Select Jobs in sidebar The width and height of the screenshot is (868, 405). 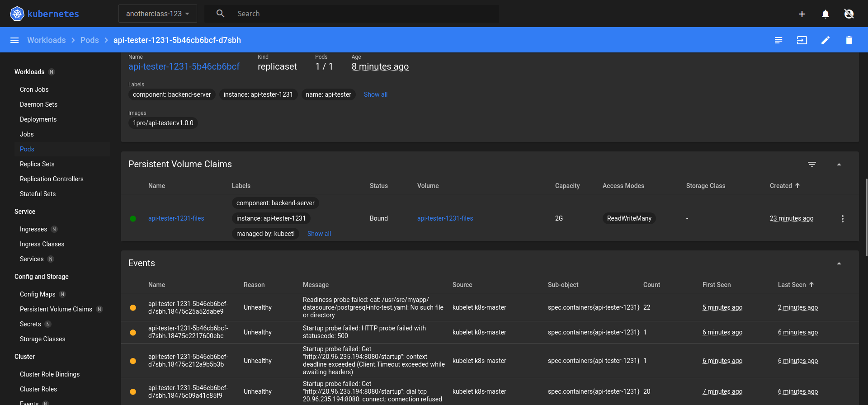(27, 134)
